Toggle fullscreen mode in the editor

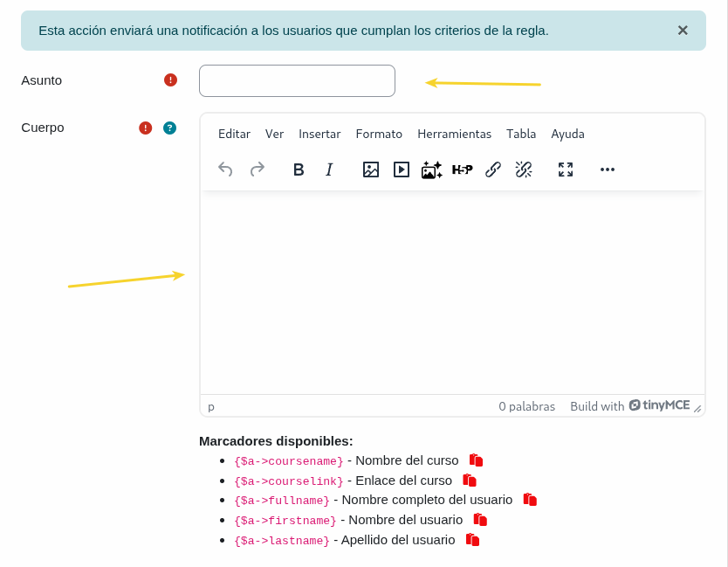coord(565,169)
